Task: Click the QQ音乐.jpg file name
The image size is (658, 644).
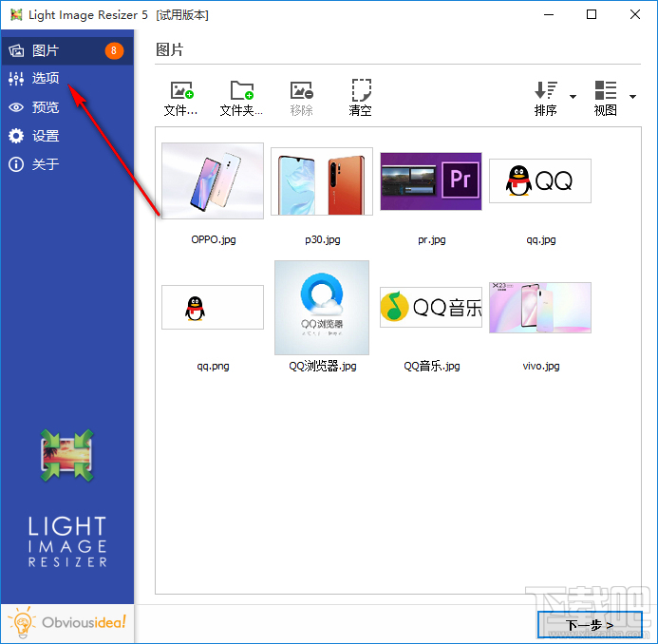Action: 431,366
